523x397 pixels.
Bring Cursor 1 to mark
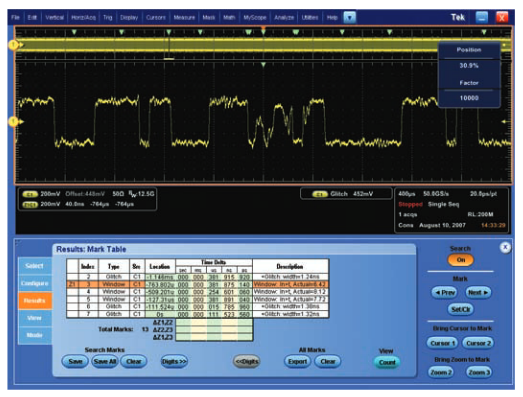(443, 343)
